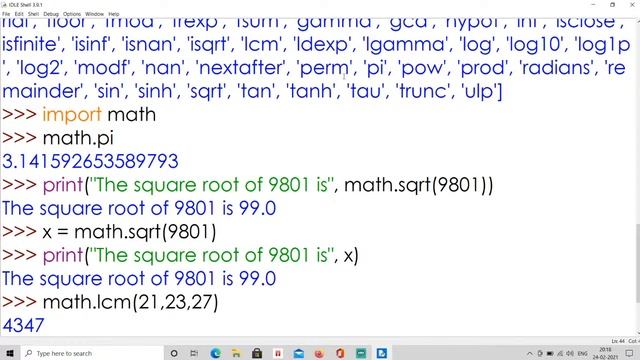Click the word 'lgamma' in the listing

pos(405,44)
